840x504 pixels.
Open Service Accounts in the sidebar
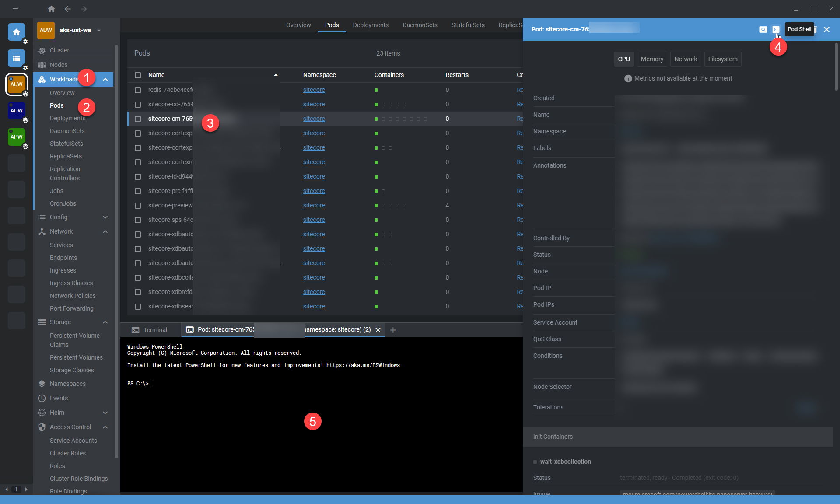(x=73, y=441)
